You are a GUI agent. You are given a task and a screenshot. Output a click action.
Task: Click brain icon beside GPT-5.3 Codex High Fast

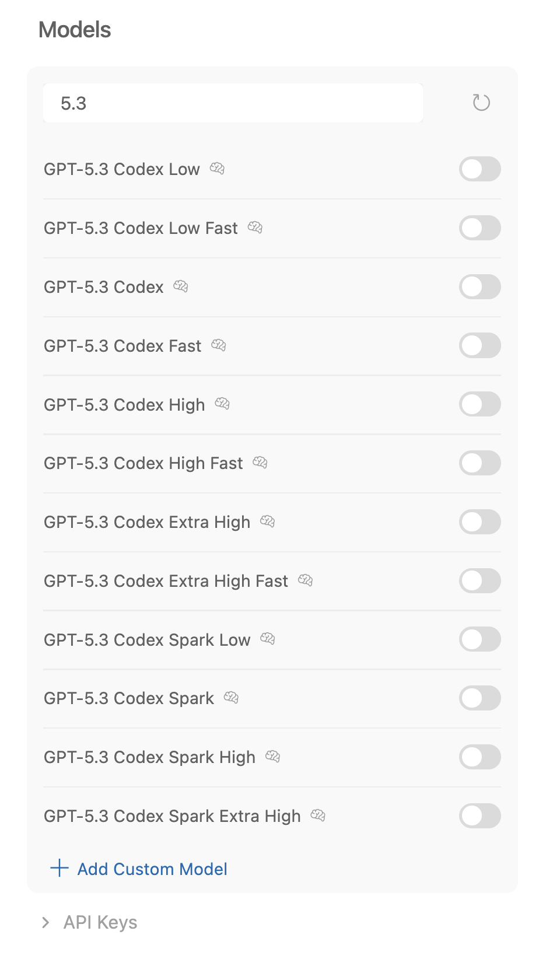pos(260,463)
